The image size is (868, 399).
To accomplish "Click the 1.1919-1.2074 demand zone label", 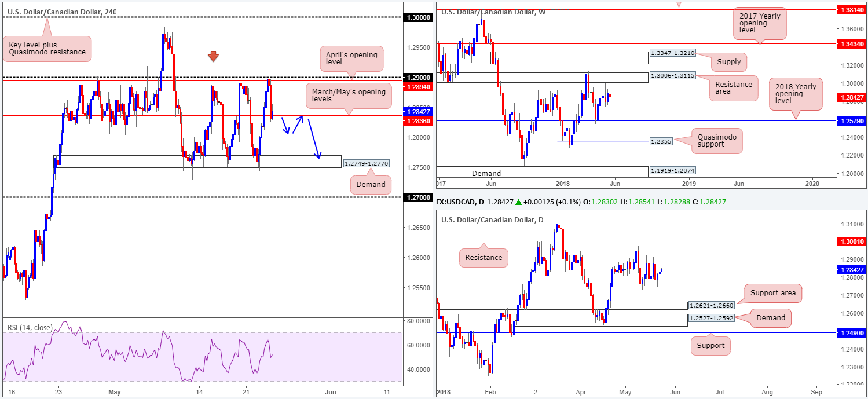I will tap(672, 171).
